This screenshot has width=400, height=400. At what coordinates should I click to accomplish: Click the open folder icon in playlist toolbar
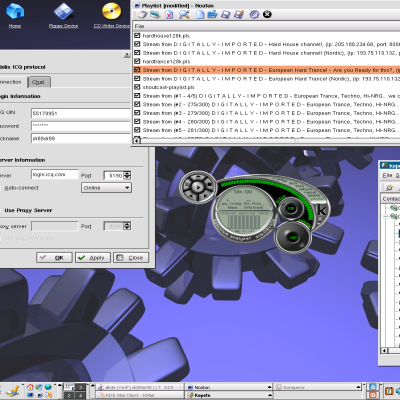(x=212, y=15)
